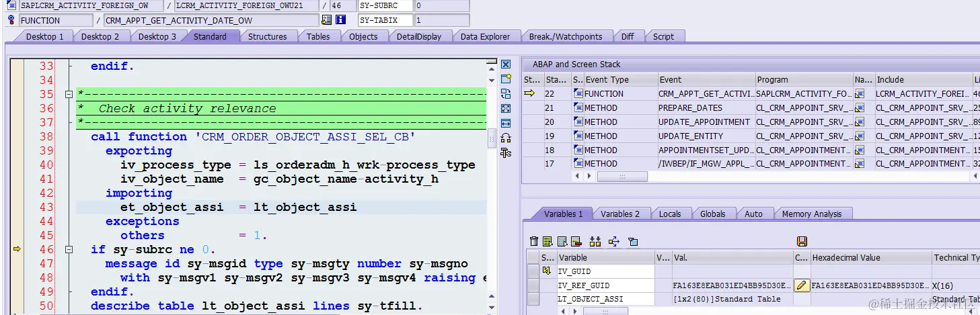980x315 pixels.
Task: Click the IV_GUID variable name cell
Action: pyautogui.click(x=605, y=271)
